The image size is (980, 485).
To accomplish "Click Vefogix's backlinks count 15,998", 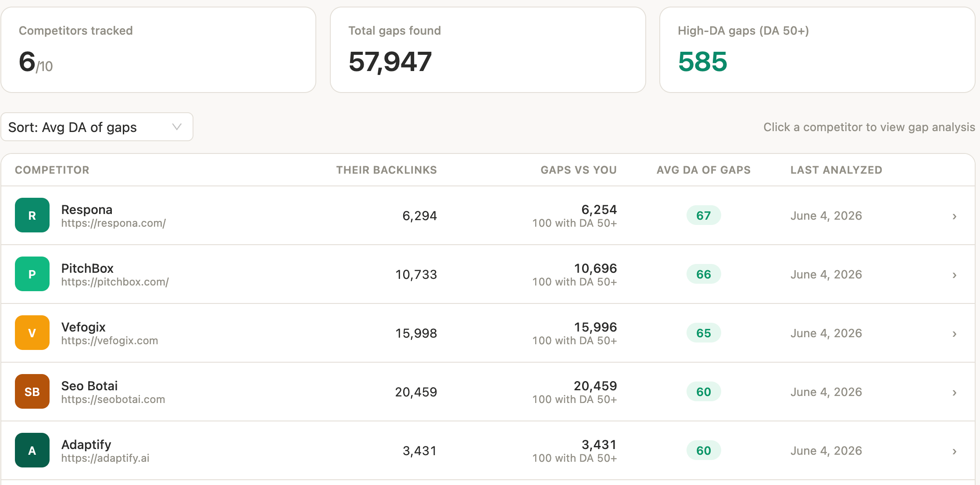I will coord(416,333).
